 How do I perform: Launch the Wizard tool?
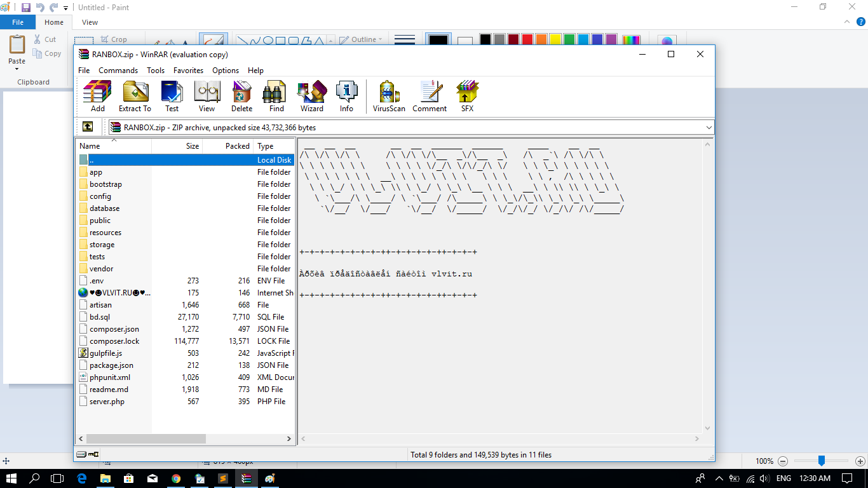point(311,97)
